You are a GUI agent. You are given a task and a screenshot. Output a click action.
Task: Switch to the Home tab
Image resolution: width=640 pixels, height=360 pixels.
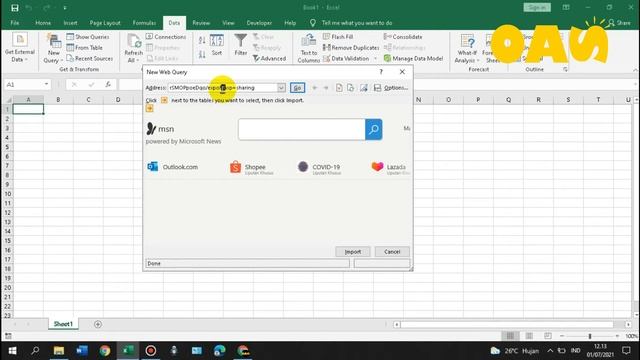[43, 23]
